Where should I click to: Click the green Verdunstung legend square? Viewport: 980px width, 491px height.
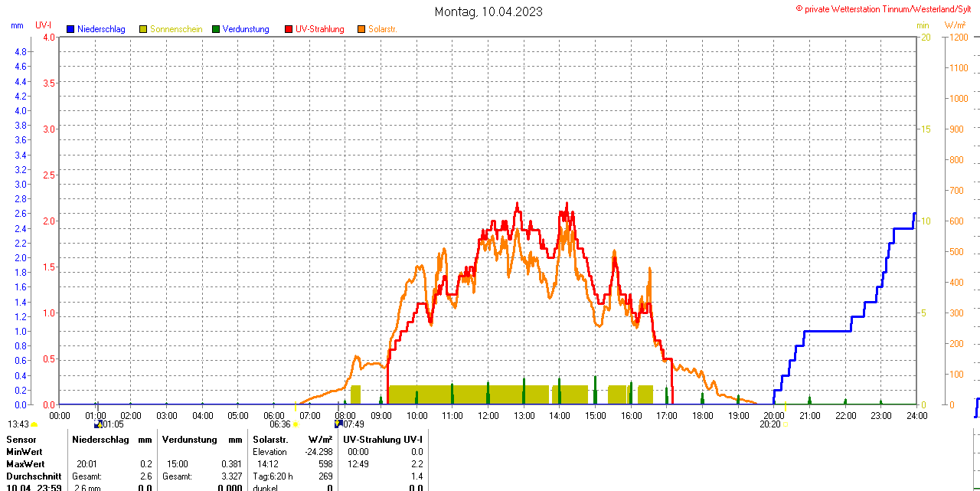(216, 29)
